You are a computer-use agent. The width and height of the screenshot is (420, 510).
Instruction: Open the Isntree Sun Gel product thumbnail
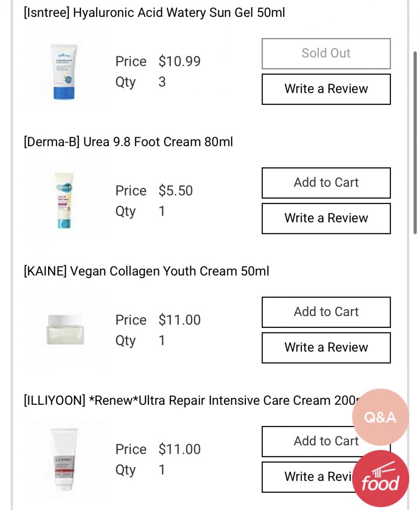(64, 72)
